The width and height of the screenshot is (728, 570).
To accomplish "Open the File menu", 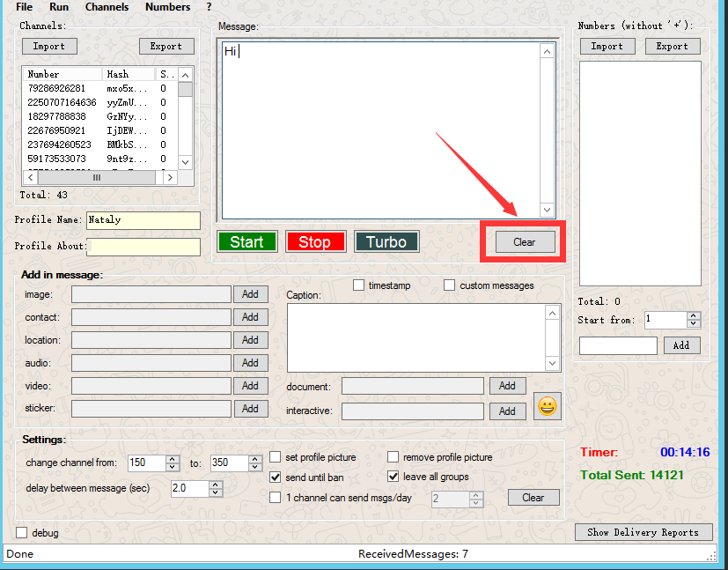I will click(24, 7).
